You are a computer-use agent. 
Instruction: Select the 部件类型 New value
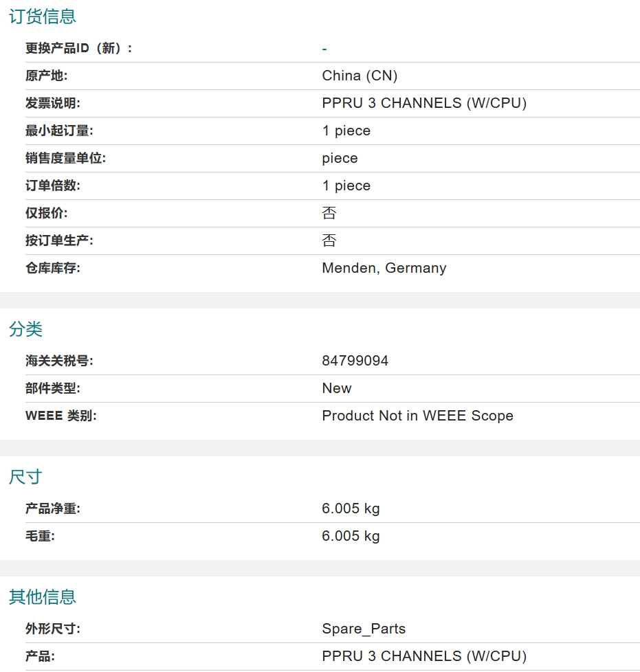(337, 388)
